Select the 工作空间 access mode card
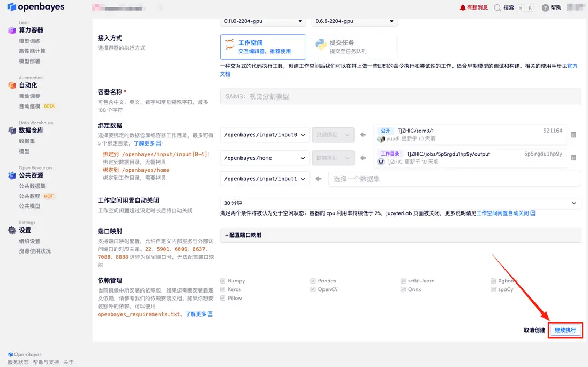The width and height of the screenshot is (588, 367). 263,47
